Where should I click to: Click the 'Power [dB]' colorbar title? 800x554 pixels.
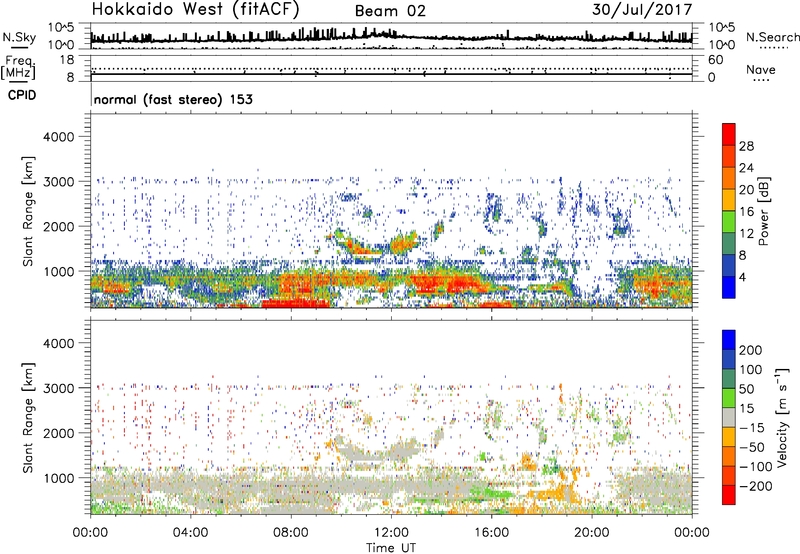coord(764,211)
